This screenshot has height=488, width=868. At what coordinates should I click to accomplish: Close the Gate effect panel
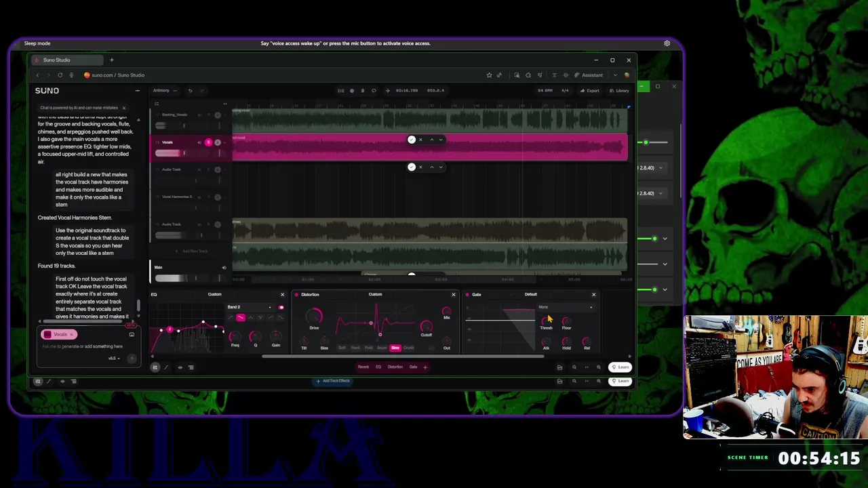point(593,294)
